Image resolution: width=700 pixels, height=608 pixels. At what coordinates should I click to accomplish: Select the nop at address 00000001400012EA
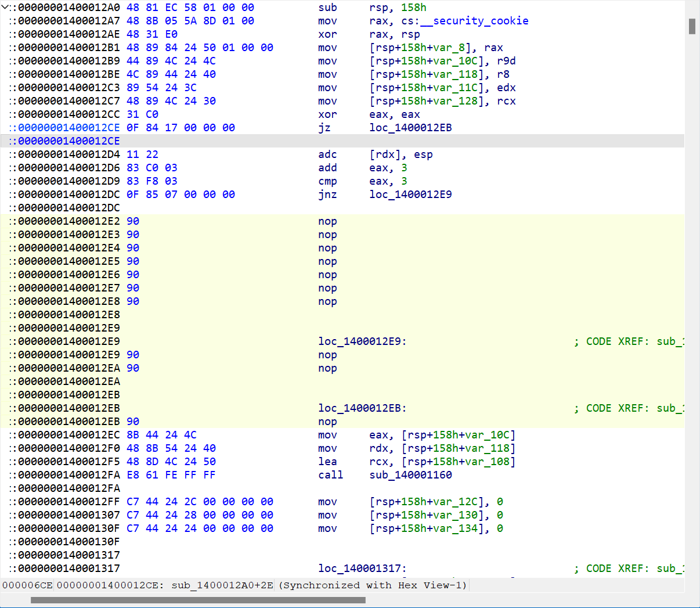click(327, 368)
